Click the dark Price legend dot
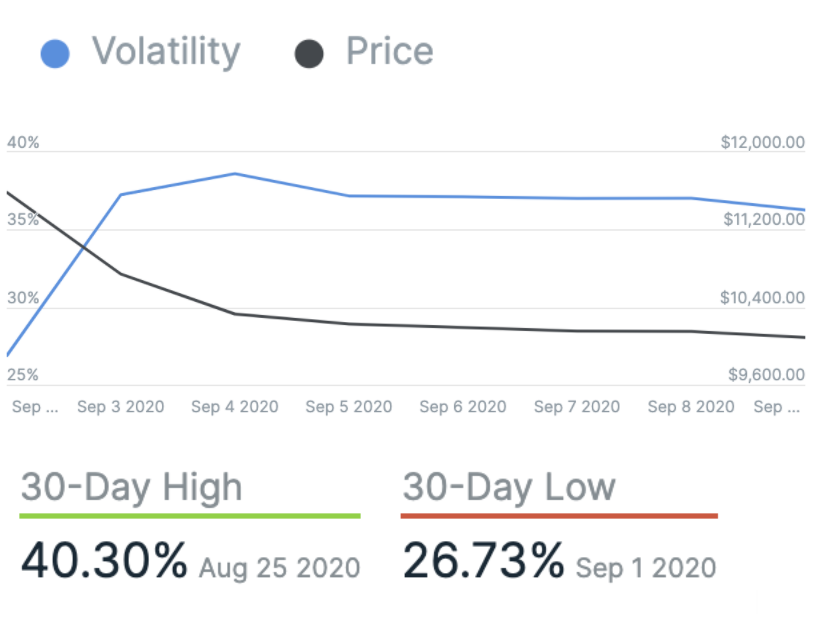This screenshot has width=834, height=640. pos(309,54)
